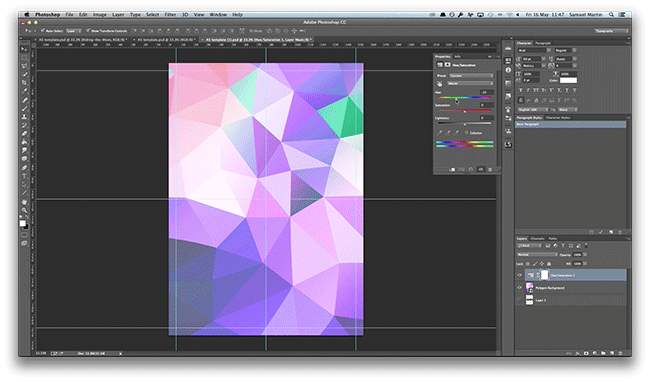The width and height of the screenshot is (650, 382).
Task: Switch to the Info tab in Properties
Action: (x=457, y=56)
